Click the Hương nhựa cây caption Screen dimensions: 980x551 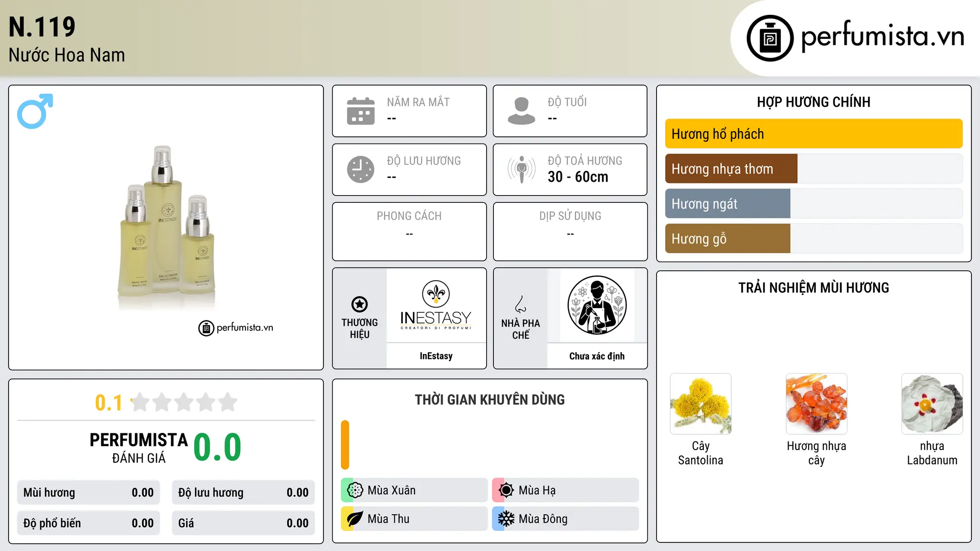[x=816, y=453]
